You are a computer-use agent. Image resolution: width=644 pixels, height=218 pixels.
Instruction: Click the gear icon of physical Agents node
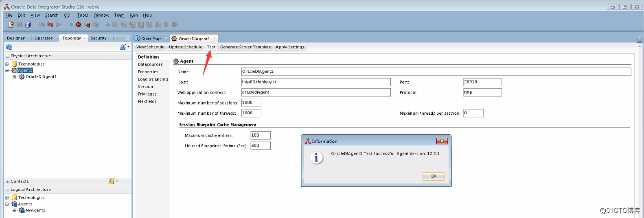click(x=14, y=70)
